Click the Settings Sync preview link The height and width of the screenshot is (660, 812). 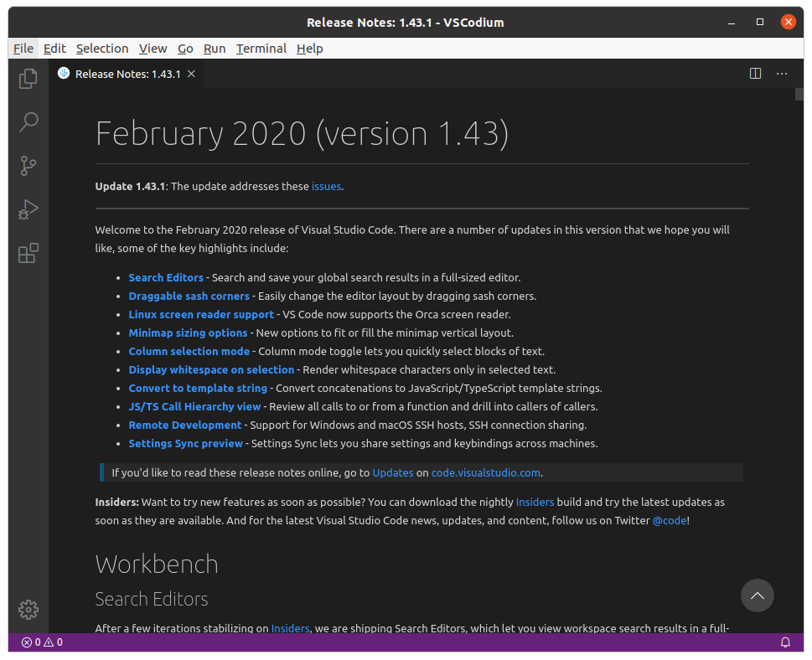click(185, 443)
